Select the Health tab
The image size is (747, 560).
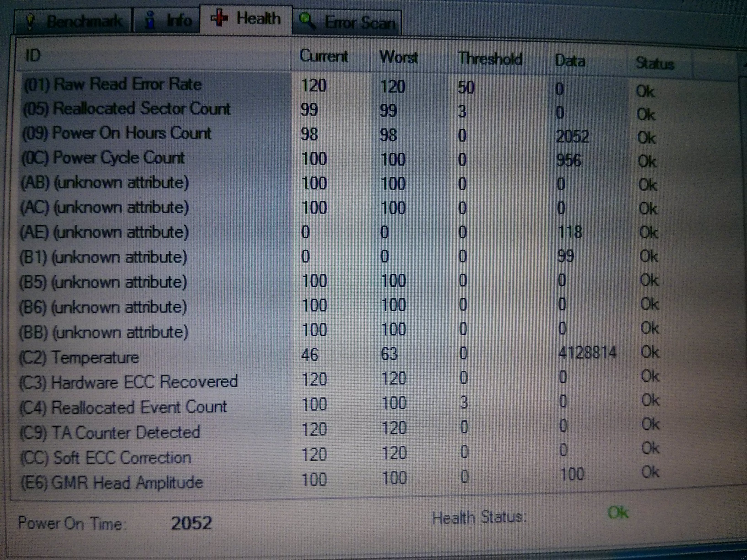(246, 19)
